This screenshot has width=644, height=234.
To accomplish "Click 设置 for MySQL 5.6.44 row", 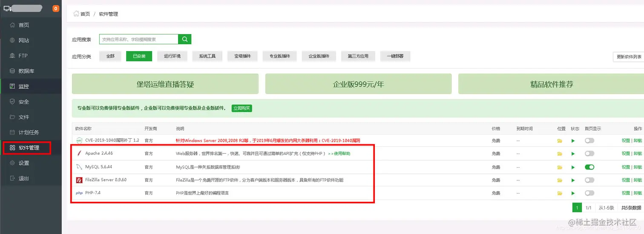I will click(626, 167).
